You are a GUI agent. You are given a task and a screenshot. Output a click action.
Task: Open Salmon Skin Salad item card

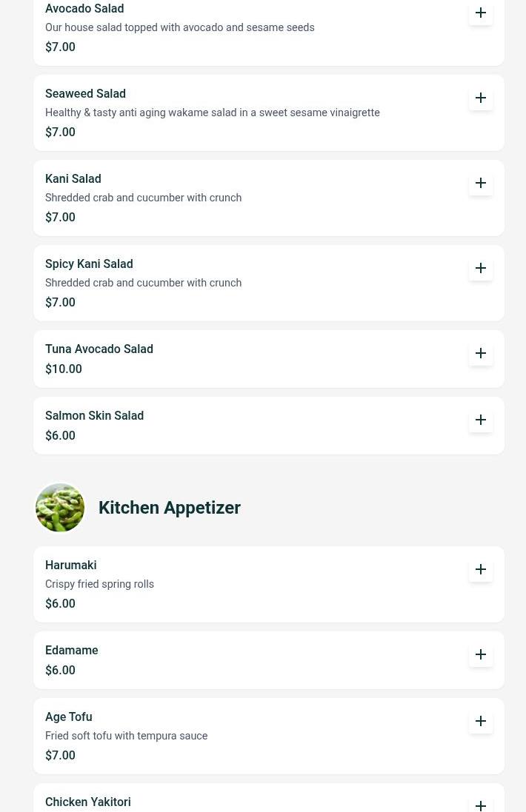268,426
